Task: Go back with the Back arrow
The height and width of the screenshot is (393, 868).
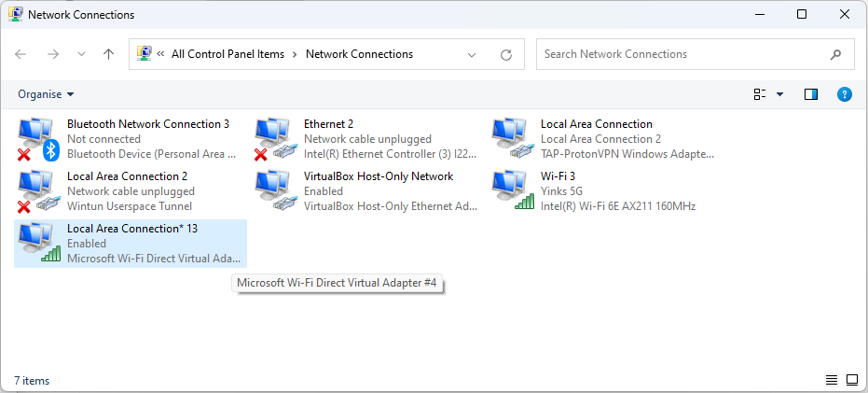Action: click(x=21, y=54)
